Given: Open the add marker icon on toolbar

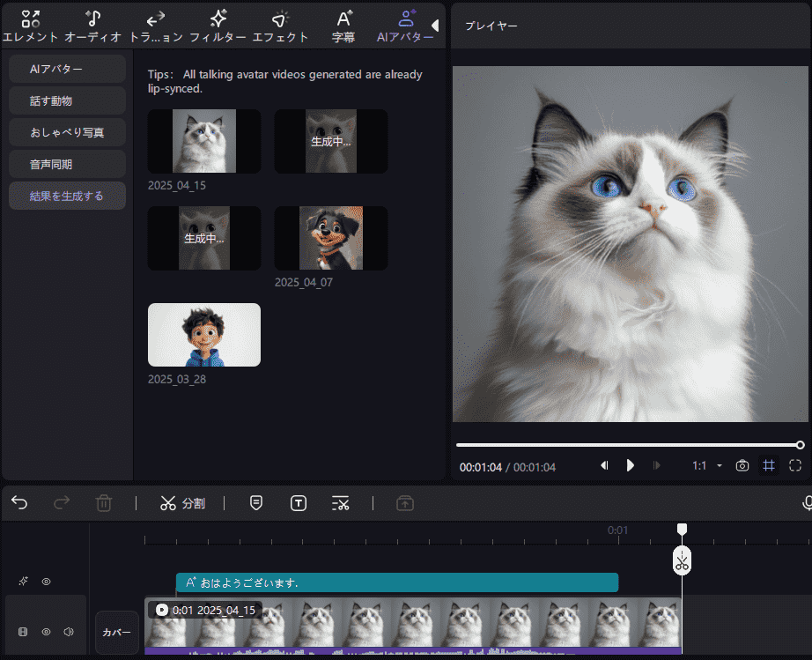Looking at the screenshot, I should 255,503.
